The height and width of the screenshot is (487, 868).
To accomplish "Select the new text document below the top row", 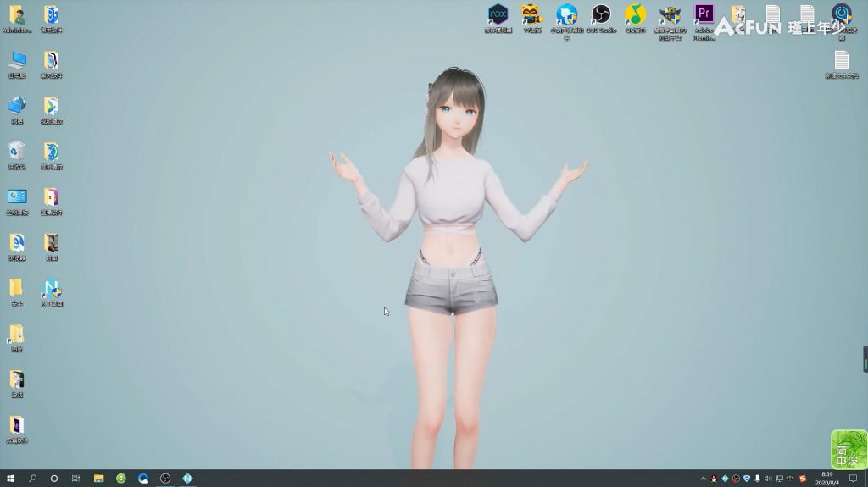I will (x=842, y=64).
